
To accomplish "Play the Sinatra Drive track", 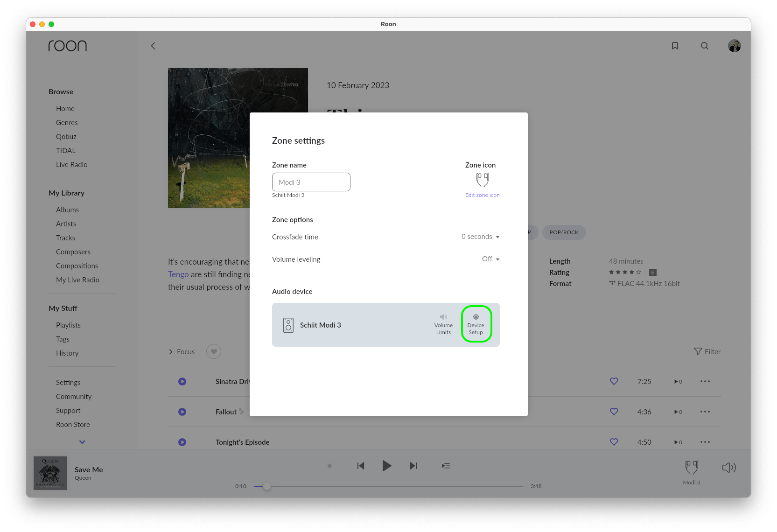I will click(182, 382).
